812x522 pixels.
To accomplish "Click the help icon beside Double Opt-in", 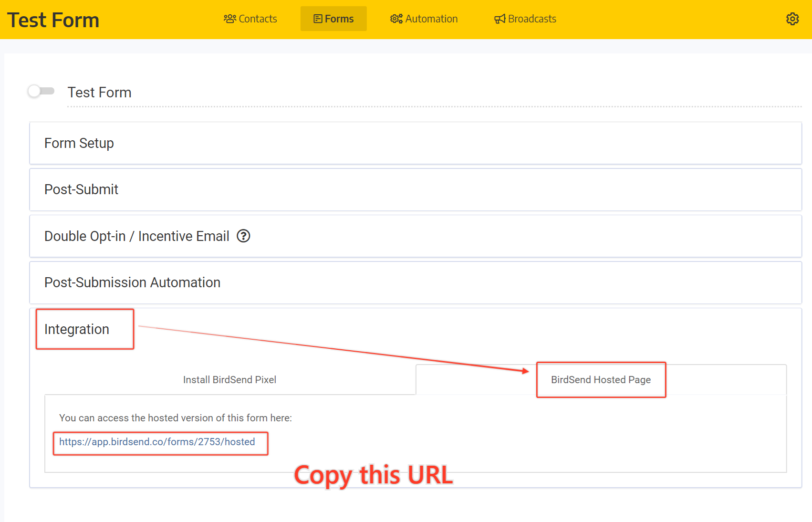I will 243,236.
